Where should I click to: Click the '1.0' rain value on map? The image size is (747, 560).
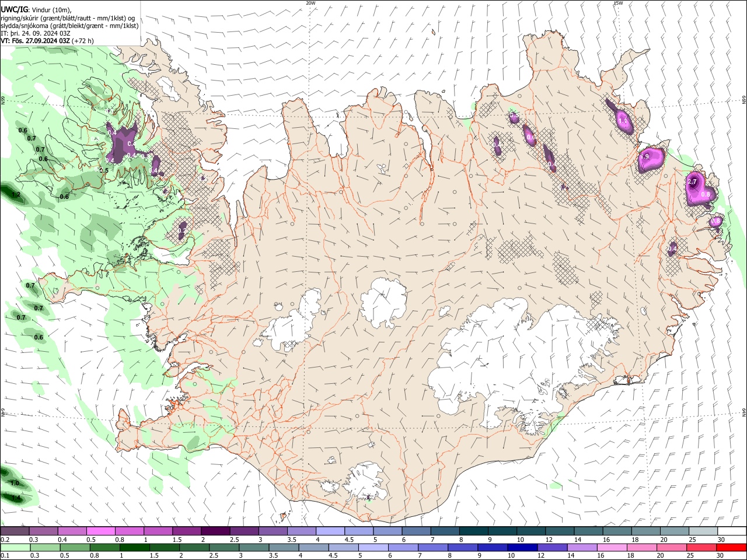15,483
